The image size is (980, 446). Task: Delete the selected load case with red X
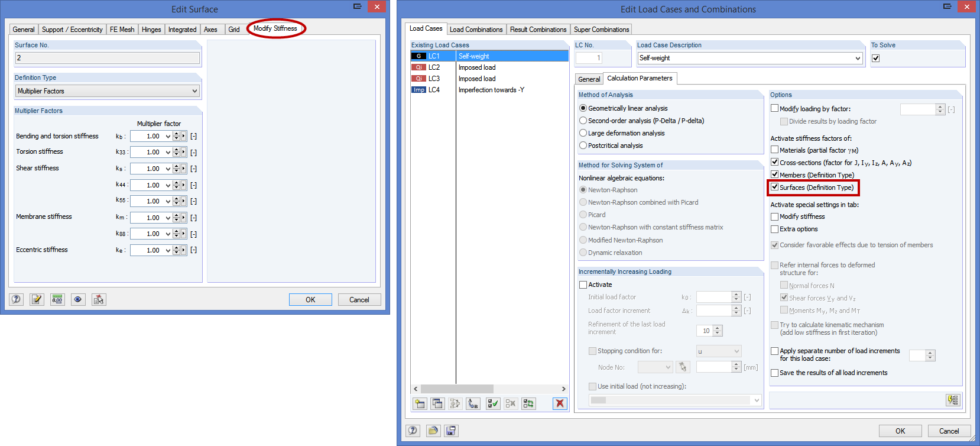560,403
